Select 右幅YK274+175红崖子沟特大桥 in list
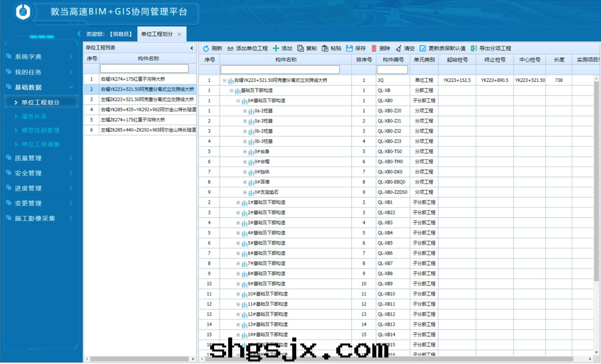Image resolution: width=601 pixels, height=364 pixels. [133, 79]
